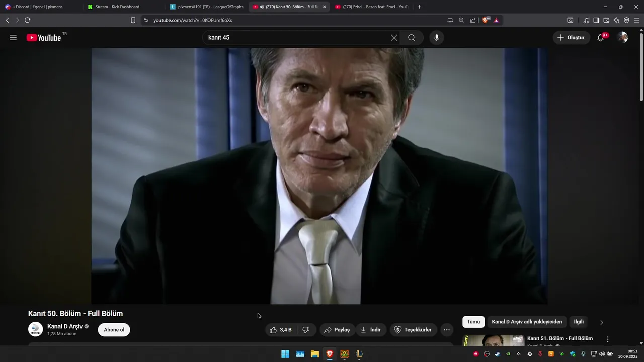Viewport: 644px width, 362px height.
Task: Select the Tümü filter chip
Action: tap(473, 322)
